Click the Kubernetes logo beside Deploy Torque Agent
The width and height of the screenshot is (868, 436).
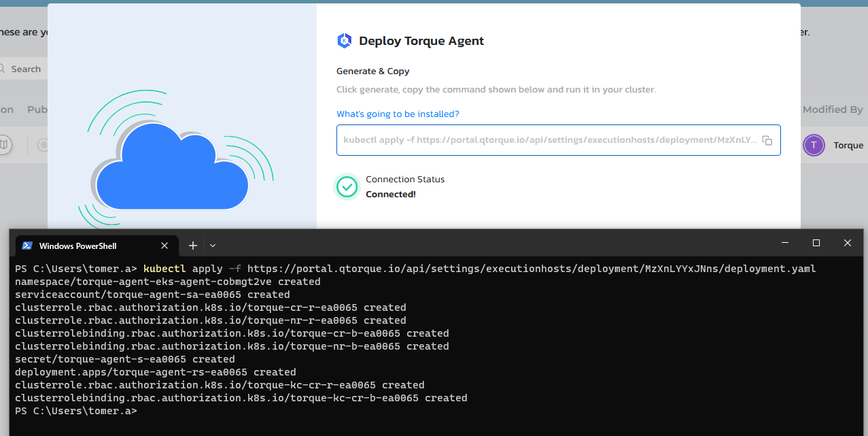coord(345,41)
